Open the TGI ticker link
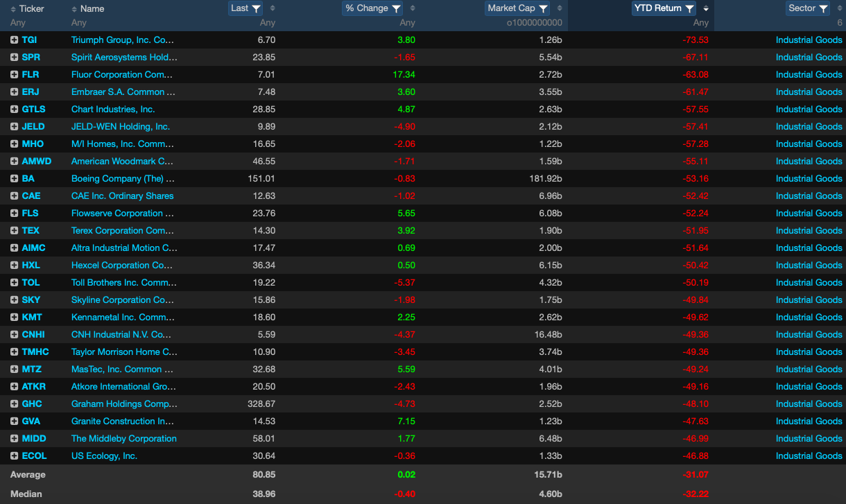The height and width of the screenshot is (504, 846). point(30,40)
